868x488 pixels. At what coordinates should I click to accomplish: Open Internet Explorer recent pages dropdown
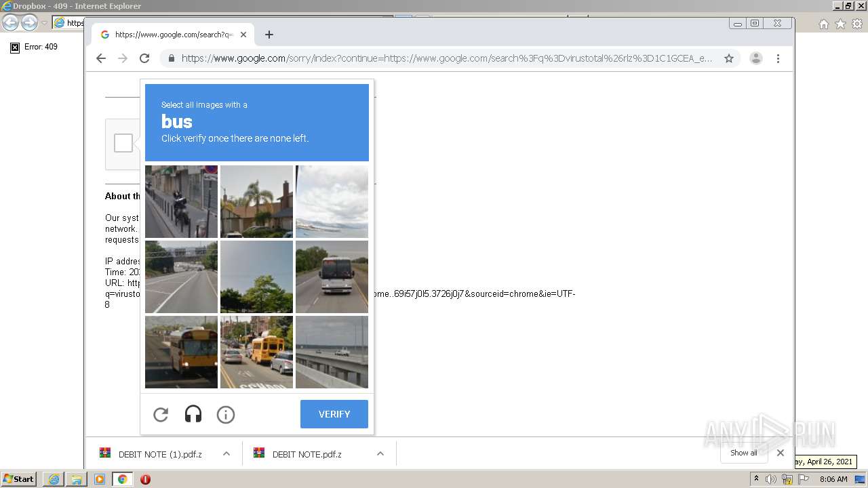[x=44, y=23]
